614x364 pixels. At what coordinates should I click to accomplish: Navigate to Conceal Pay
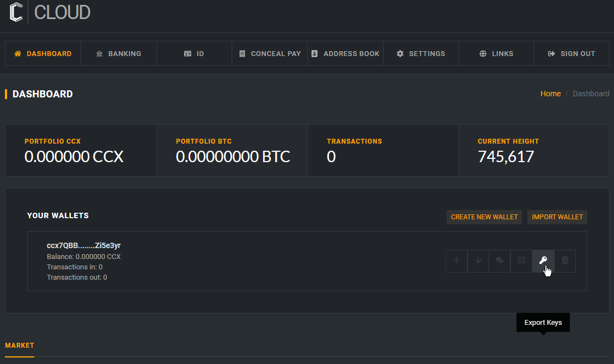pos(270,54)
